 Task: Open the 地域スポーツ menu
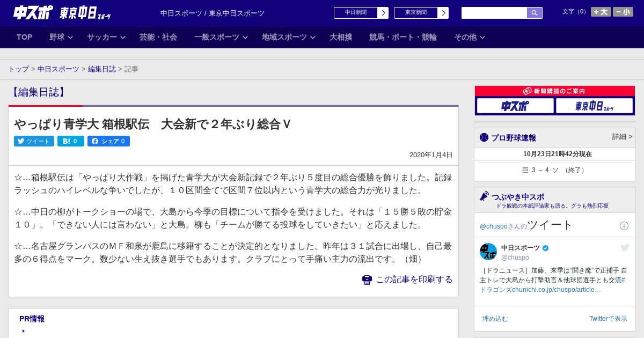tap(284, 37)
